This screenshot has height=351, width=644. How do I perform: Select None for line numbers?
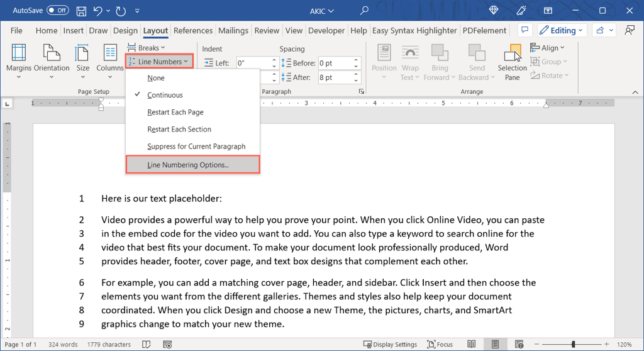click(156, 78)
